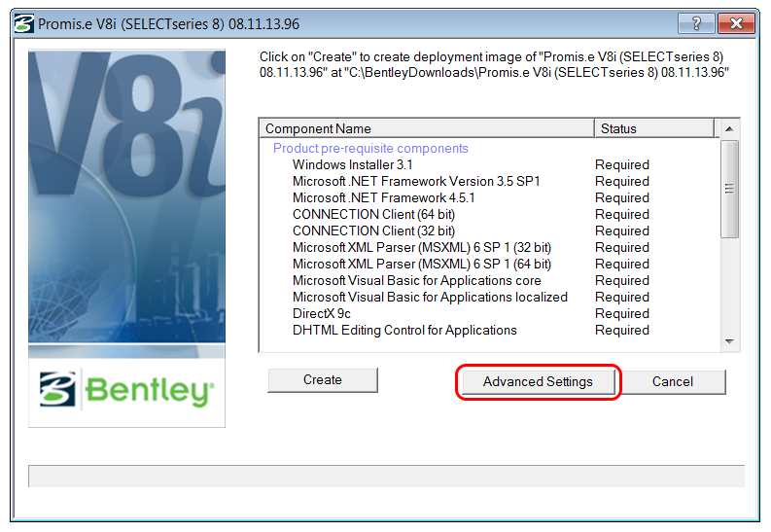Click the Component Name column header
This screenshot has height=532, width=771.
point(426,128)
